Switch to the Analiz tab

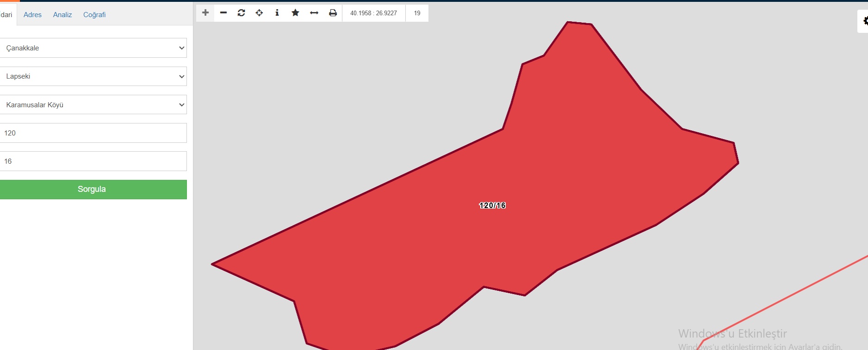pos(62,15)
